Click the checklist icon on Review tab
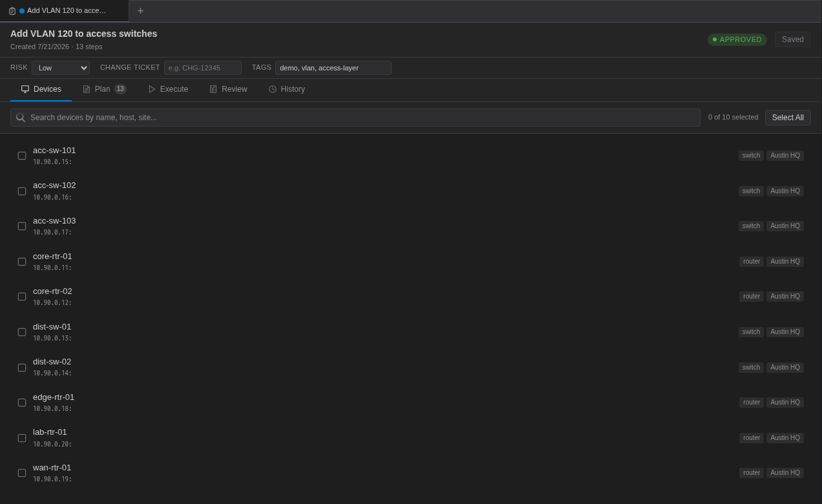 (213, 89)
